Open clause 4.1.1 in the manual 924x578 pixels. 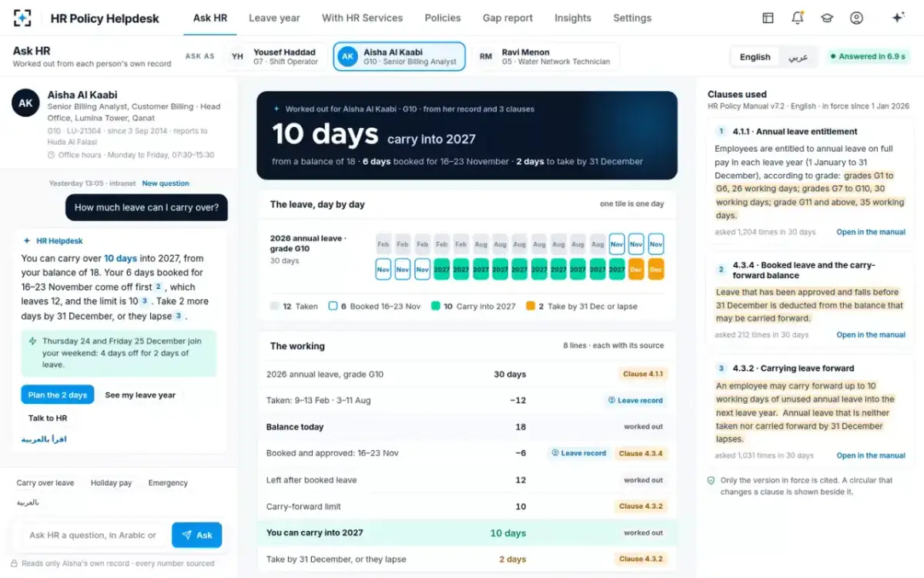pos(871,232)
